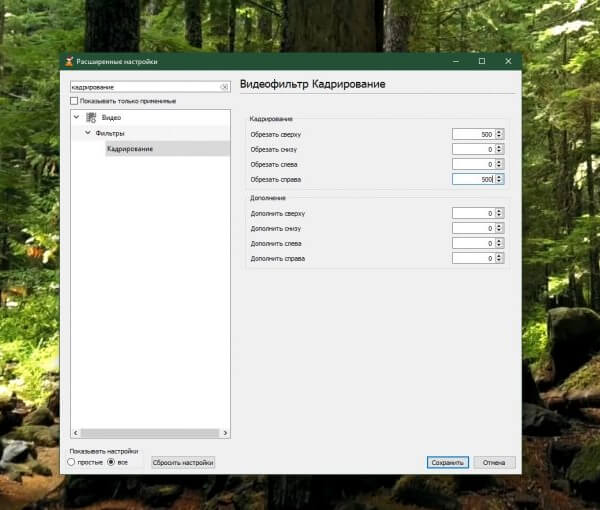Click the Сохранить button
This screenshot has height=510, width=600.
coord(446,463)
